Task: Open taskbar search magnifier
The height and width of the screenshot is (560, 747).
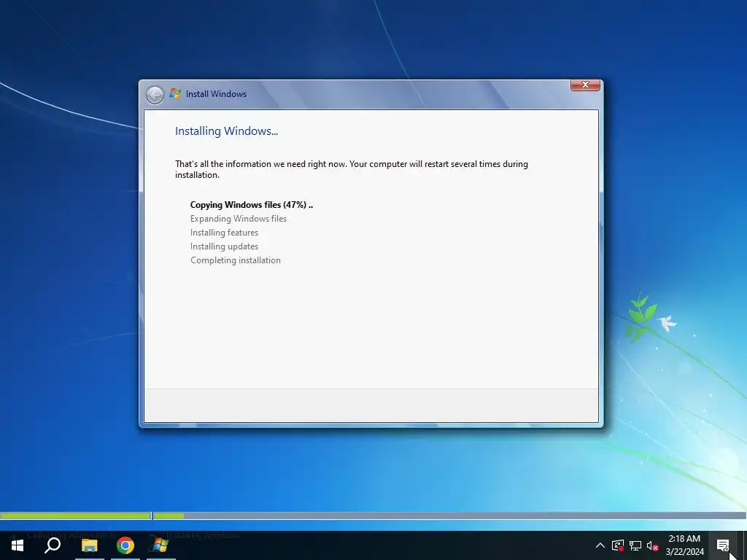Action: [53, 545]
